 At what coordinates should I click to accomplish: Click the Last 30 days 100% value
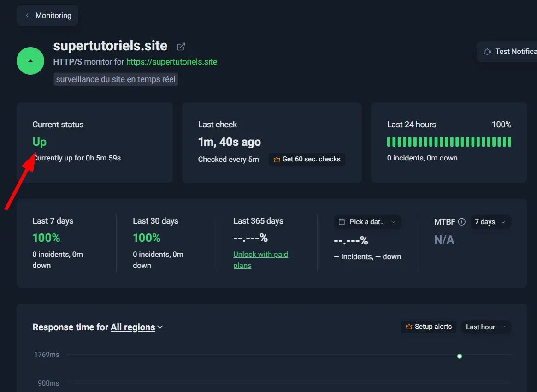click(x=147, y=238)
